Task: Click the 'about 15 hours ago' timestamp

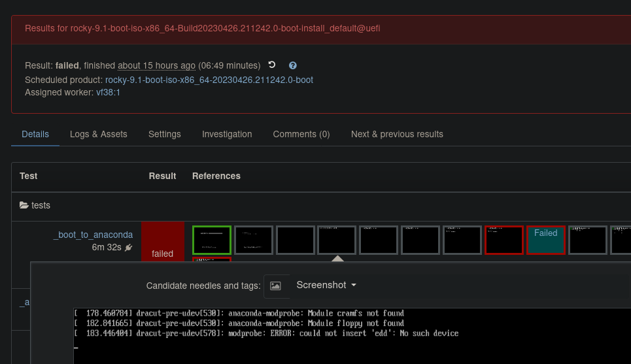Action: (156, 65)
